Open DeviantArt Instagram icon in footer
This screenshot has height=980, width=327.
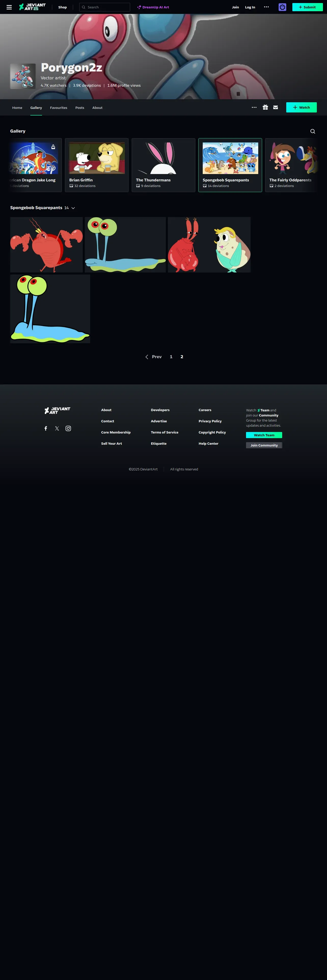coord(68,428)
